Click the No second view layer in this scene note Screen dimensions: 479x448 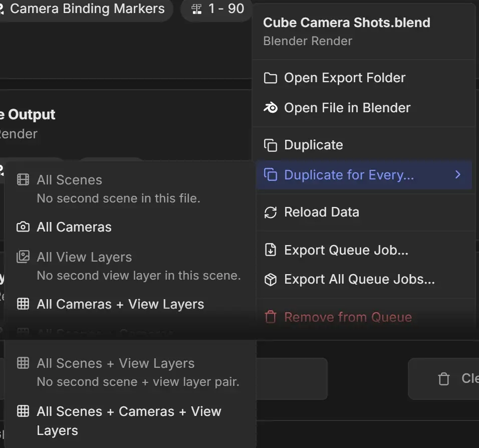point(139,275)
